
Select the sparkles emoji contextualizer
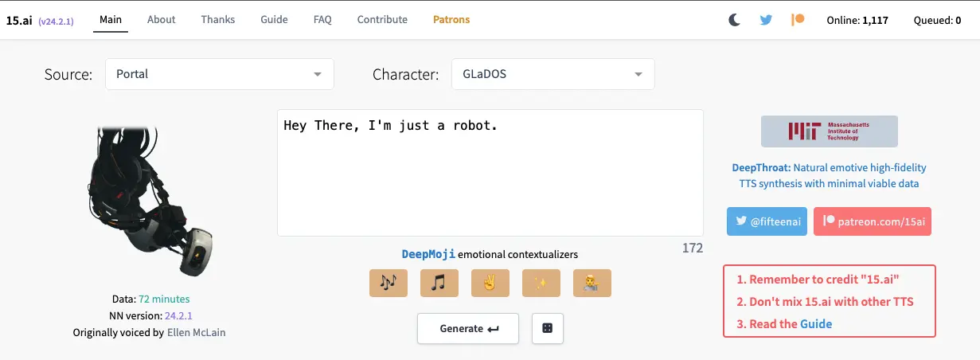tap(541, 283)
